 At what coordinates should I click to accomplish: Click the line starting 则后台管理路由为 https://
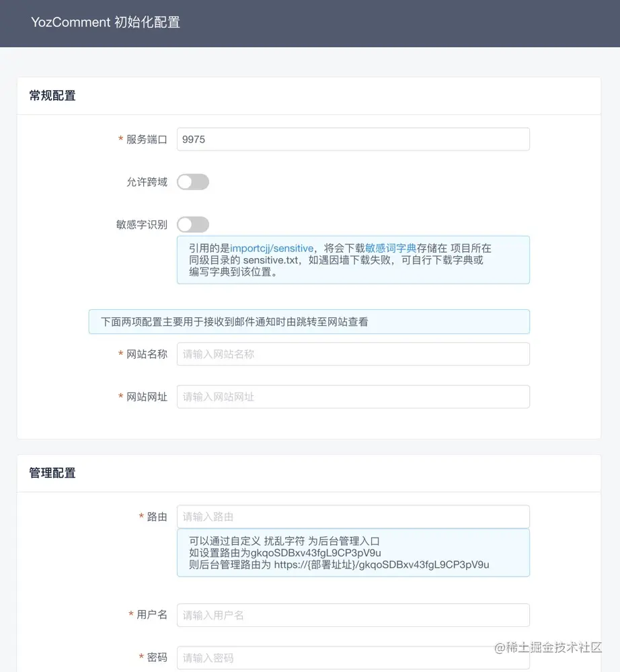pyautogui.click(x=339, y=565)
